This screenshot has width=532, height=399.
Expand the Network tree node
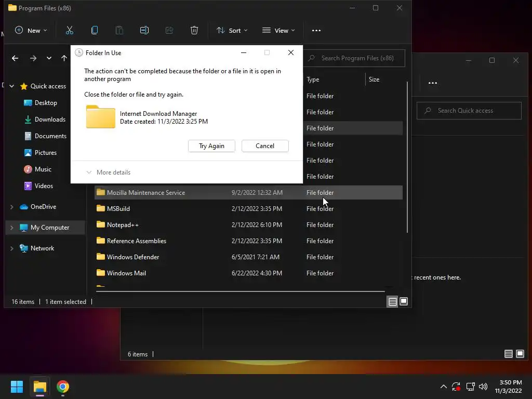12,248
